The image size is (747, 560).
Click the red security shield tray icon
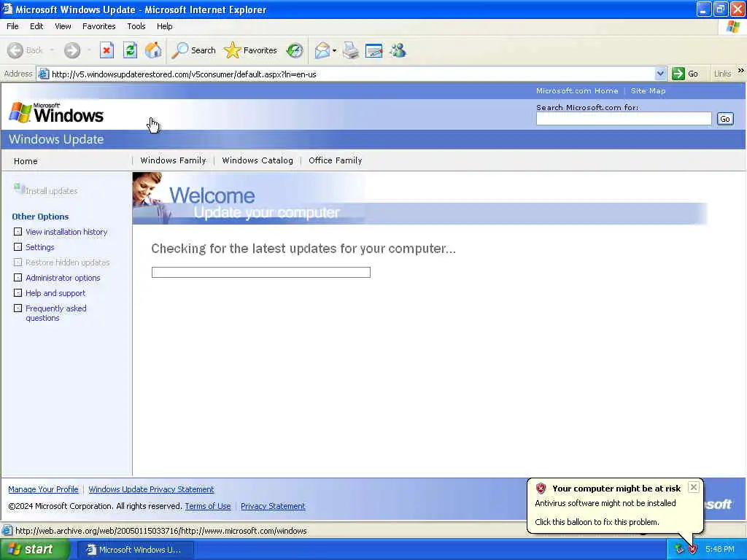tap(692, 550)
